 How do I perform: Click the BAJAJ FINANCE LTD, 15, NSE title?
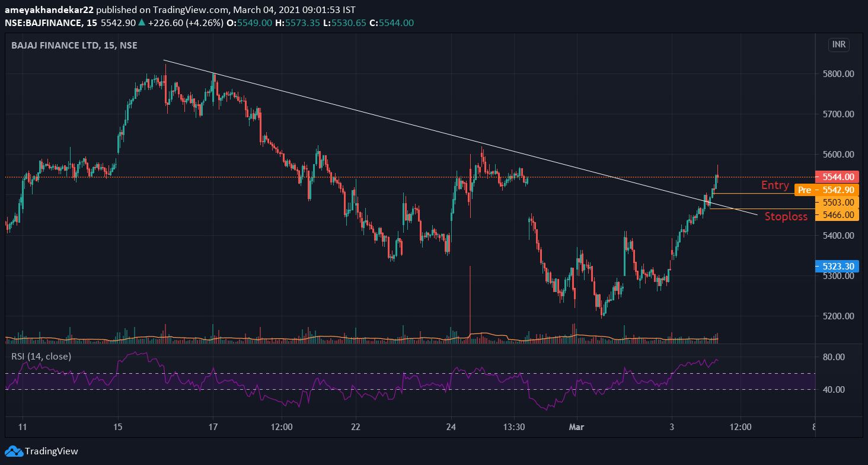(x=74, y=45)
